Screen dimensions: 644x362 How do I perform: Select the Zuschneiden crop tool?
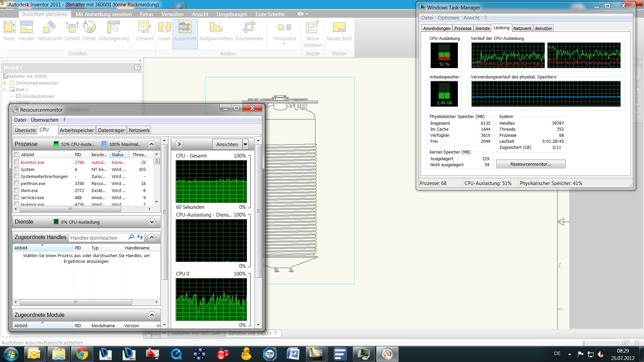click(249, 31)
